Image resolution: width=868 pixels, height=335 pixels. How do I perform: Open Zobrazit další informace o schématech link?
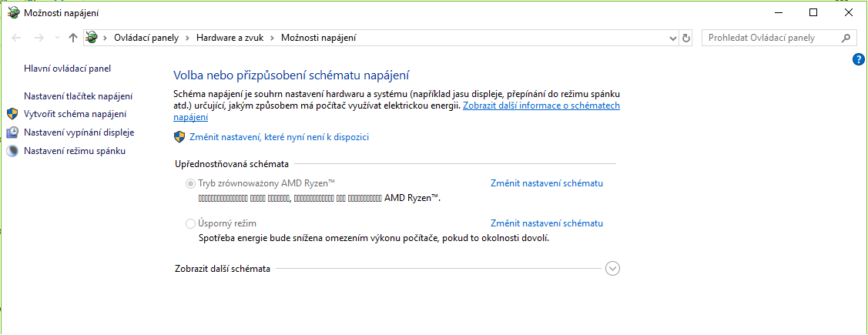tap(541, 106)
